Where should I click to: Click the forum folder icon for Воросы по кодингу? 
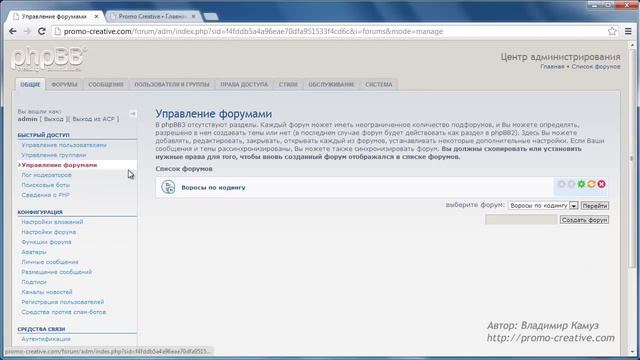pos(168,187)
